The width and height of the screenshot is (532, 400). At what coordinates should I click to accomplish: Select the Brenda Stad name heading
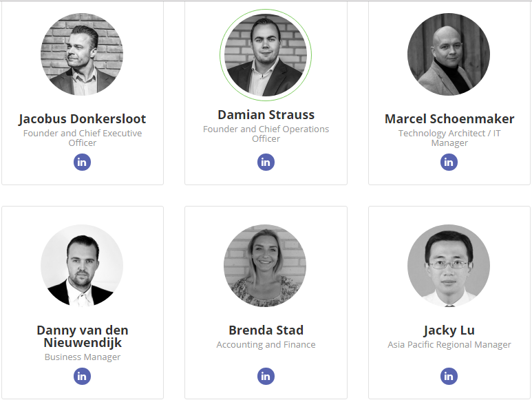pyautogui.click(x=266, y=330)
